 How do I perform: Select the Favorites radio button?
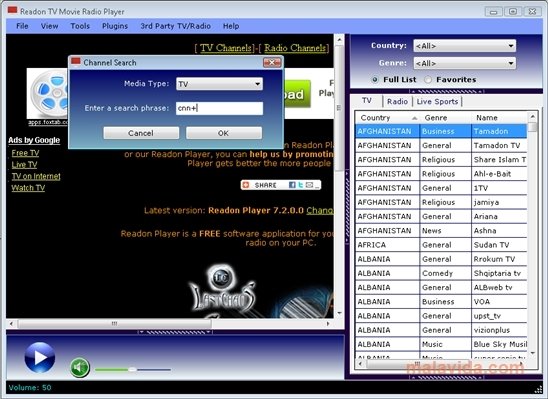428,80
